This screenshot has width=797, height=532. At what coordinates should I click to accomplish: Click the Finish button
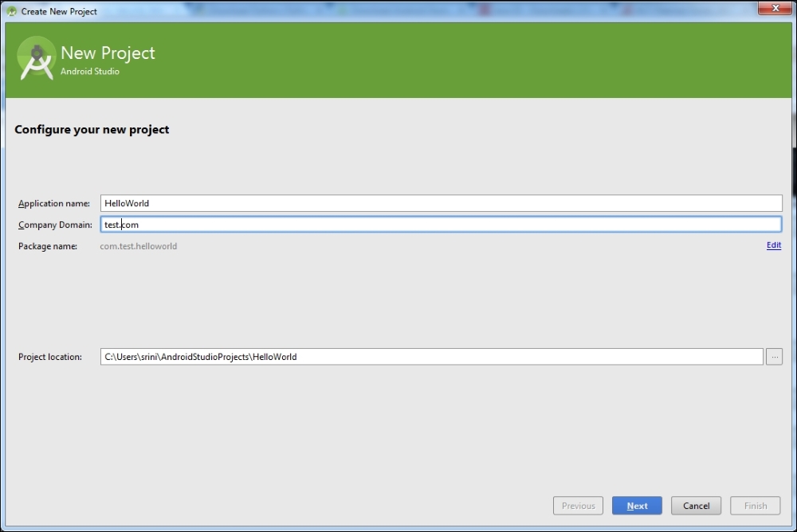click(x=755, y=506)
